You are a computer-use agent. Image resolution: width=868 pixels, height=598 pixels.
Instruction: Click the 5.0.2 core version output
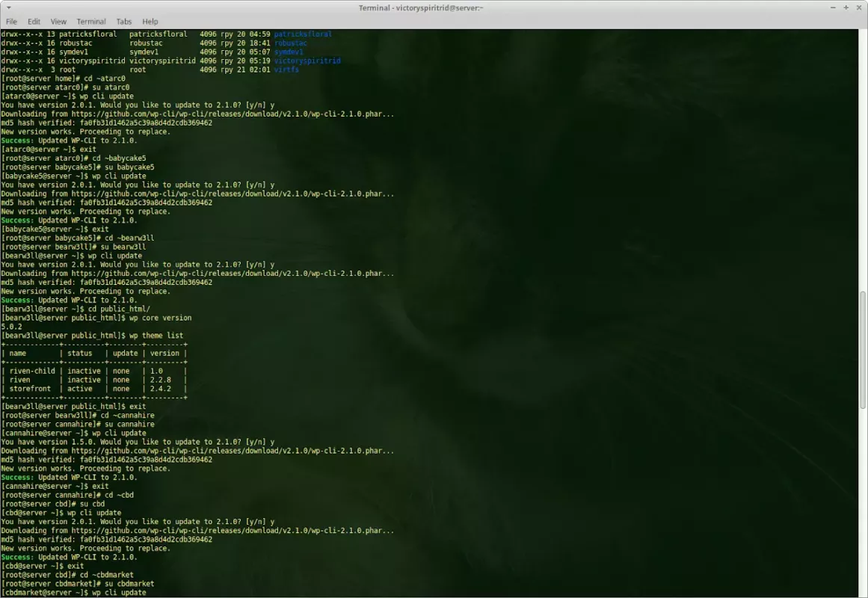(x=12, y=327)
